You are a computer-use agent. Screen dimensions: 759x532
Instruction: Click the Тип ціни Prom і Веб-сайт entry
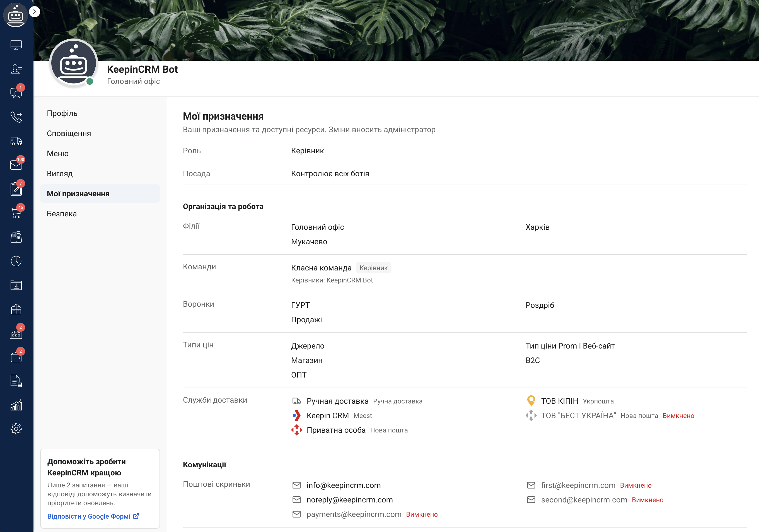570,346
